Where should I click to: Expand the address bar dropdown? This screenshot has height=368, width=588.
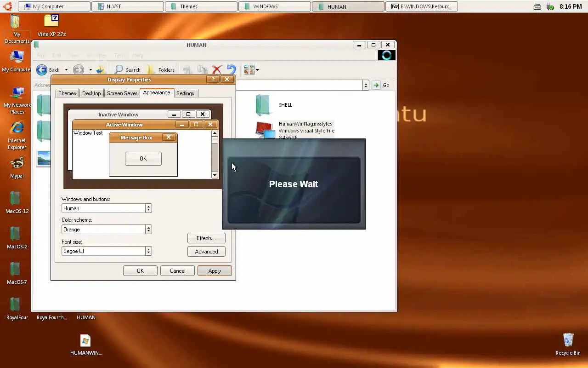coord(366,85)
